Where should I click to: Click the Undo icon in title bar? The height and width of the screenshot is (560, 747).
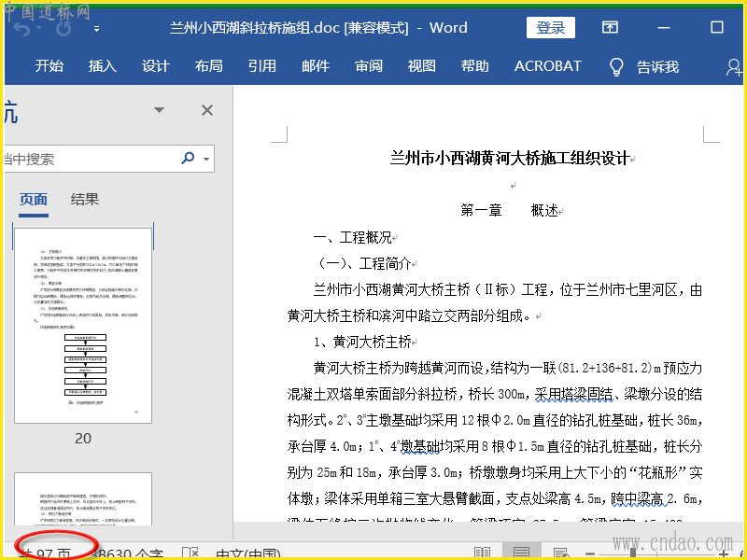click(21, 29)
